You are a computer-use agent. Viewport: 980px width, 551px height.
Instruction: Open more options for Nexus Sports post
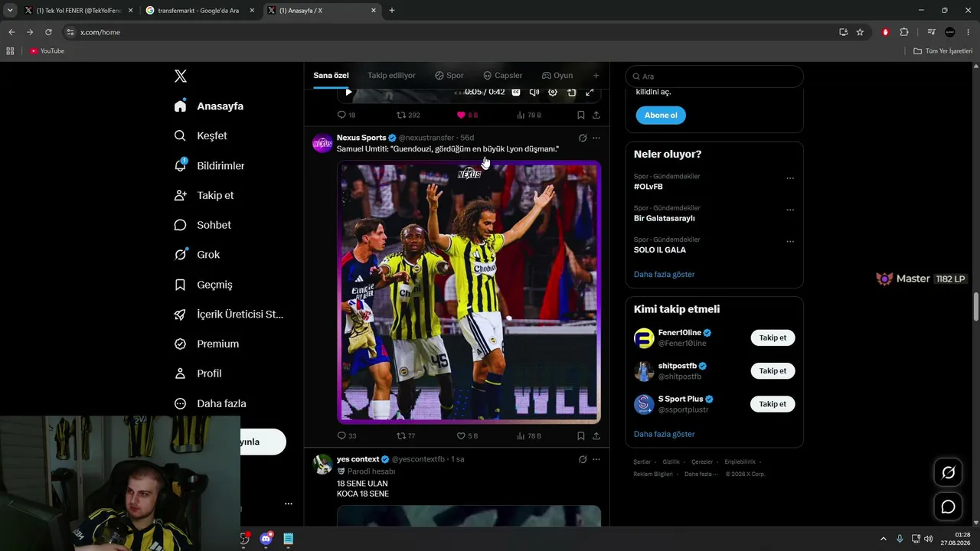(x=596, y=138)
